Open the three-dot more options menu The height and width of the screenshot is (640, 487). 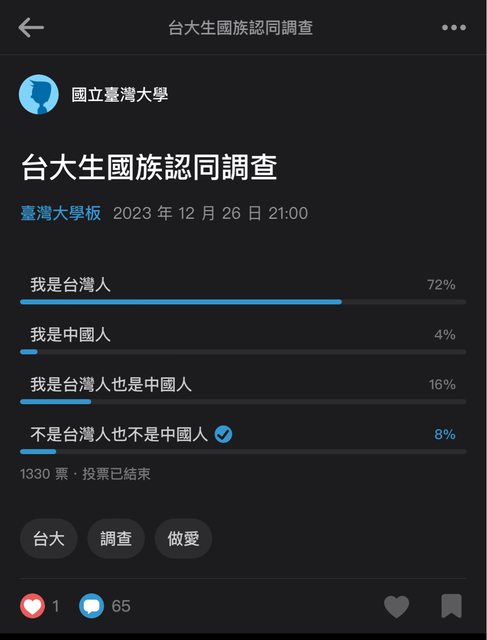pyautogui.click(x=454, y=28)
